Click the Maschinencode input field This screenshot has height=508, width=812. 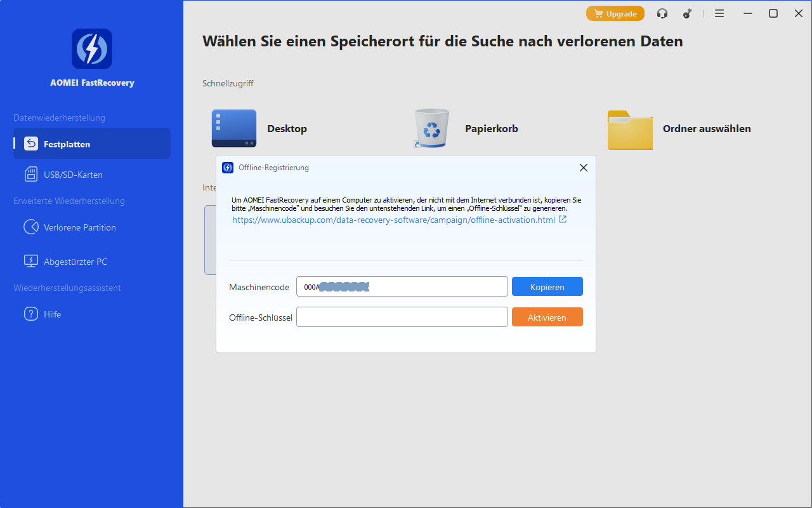point(402,286)
